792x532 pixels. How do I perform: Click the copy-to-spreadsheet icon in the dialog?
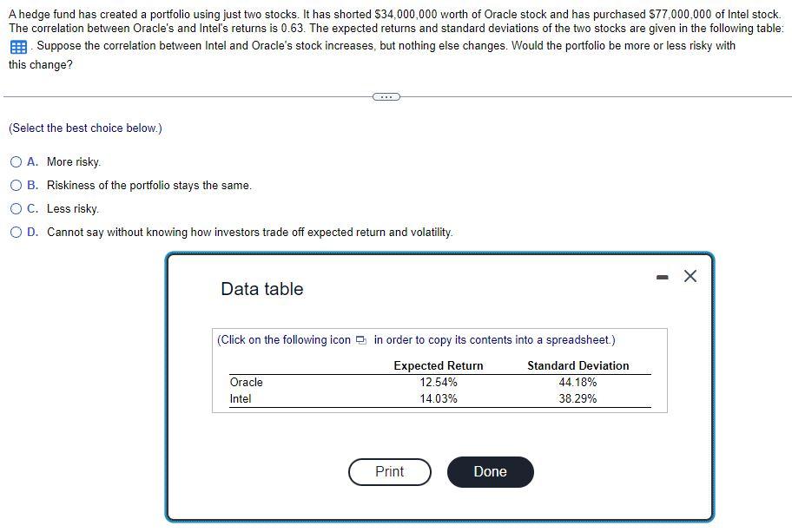(360, 340)
